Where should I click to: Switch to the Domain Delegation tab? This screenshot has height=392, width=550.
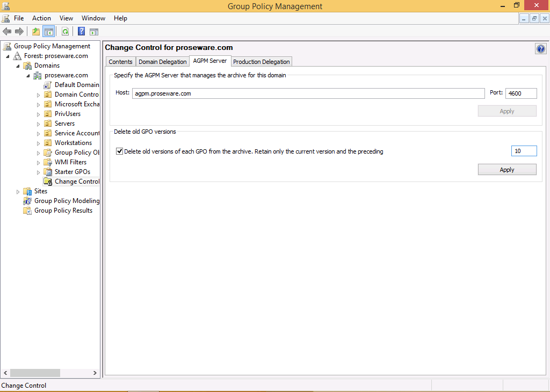pyautogui.click(x=162, y=62)
